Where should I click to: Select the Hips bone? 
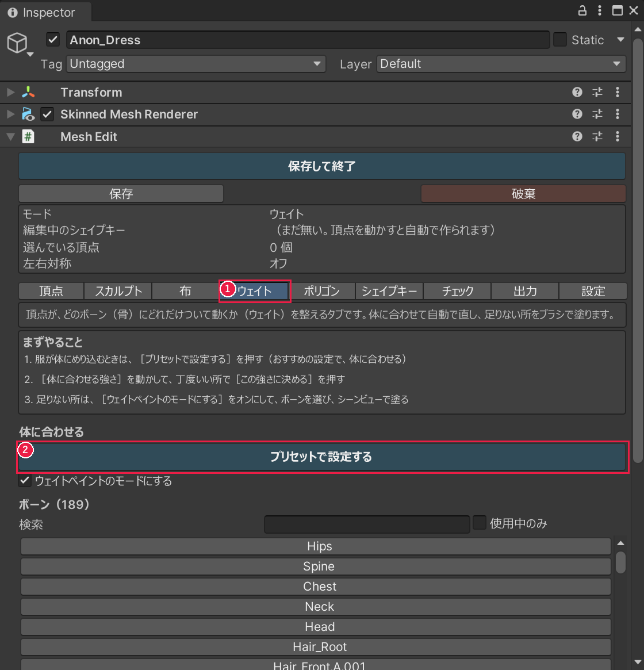tap(316, 546)
